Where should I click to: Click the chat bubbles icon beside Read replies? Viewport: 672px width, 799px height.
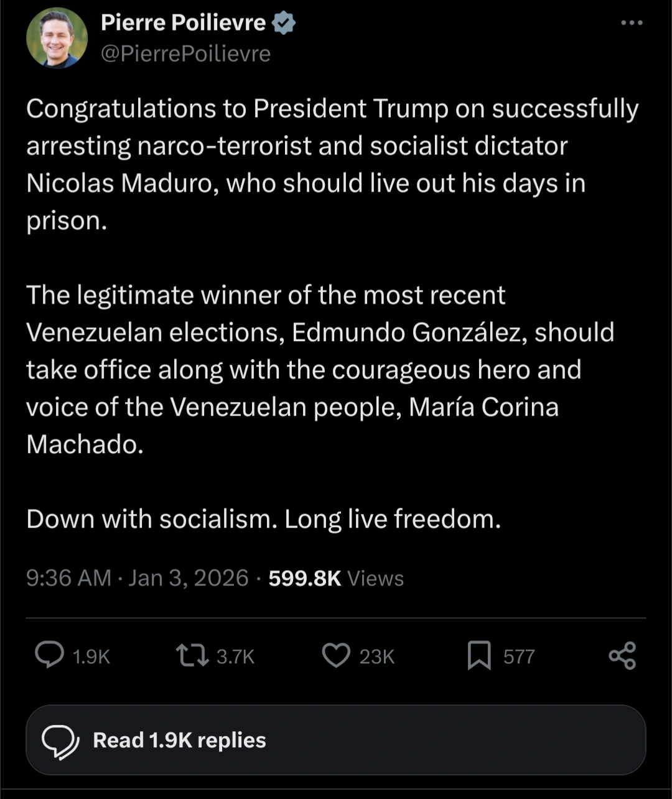pyautogui.click(x=60, y=741)
